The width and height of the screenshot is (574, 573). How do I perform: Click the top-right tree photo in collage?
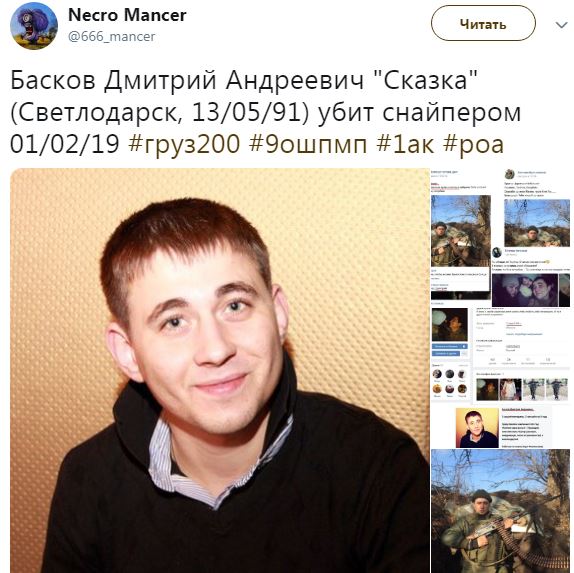point(537,223)
